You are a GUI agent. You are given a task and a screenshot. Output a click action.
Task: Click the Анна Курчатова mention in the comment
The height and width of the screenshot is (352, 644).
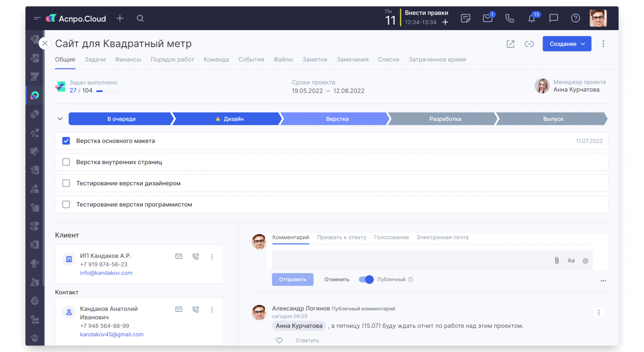299,326
